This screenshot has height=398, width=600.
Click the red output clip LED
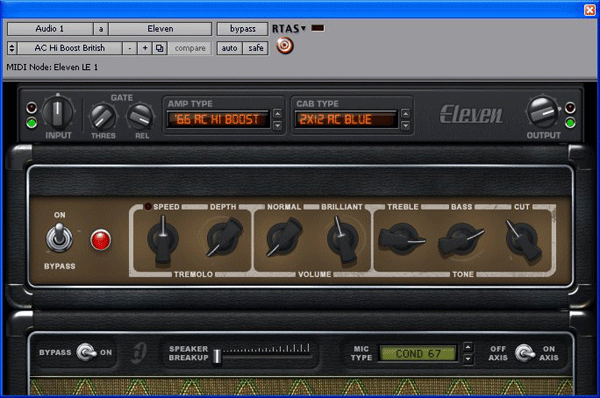pos(570,108)
